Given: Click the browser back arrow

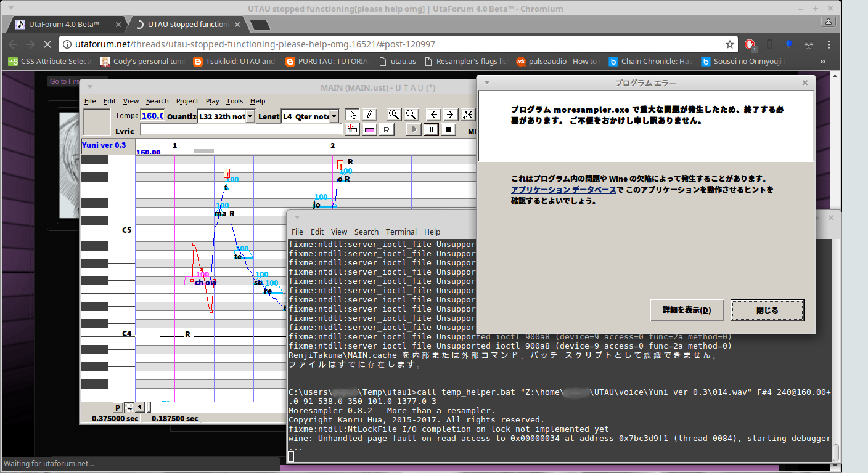Looking at the screenshot, I should click(x=12, y=44).
